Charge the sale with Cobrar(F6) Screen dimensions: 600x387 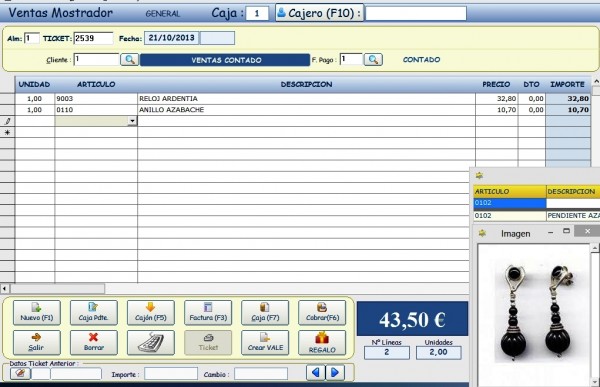click(322, 312)
